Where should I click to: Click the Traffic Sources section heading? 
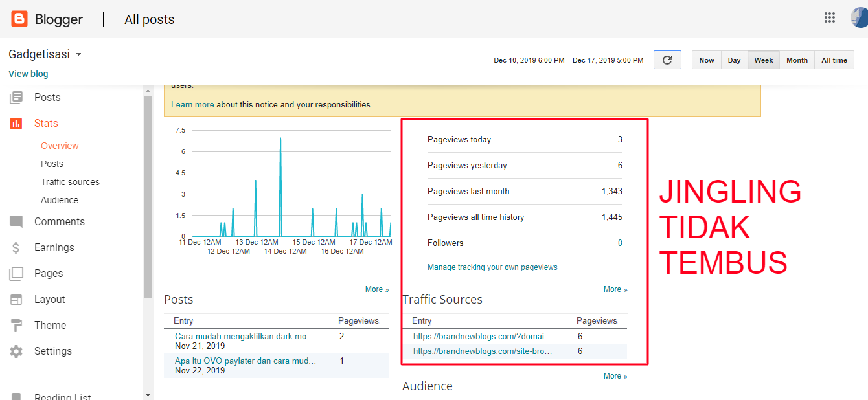(442, 300)
